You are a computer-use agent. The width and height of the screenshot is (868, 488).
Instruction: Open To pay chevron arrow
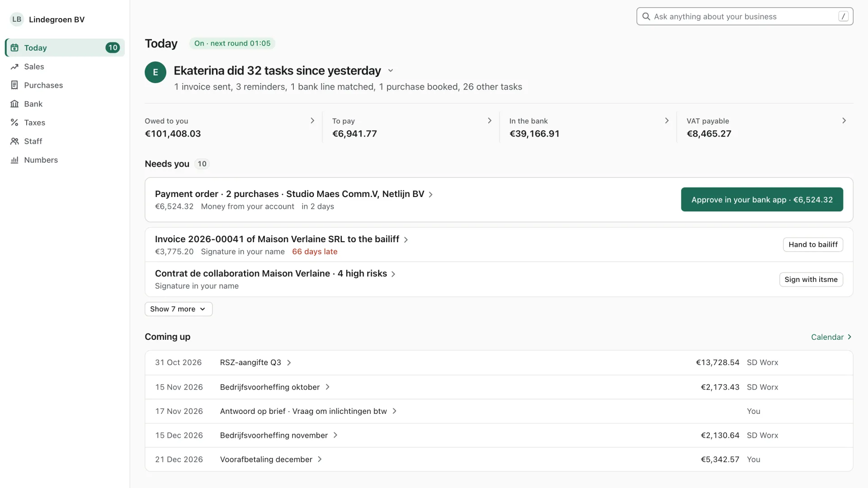point(489,121)
